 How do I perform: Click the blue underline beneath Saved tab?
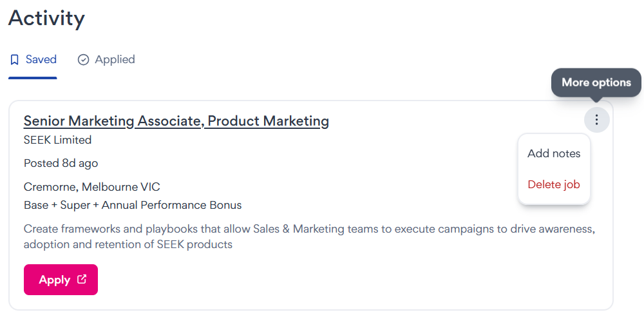pyautogui.click(x=33, y=78)
